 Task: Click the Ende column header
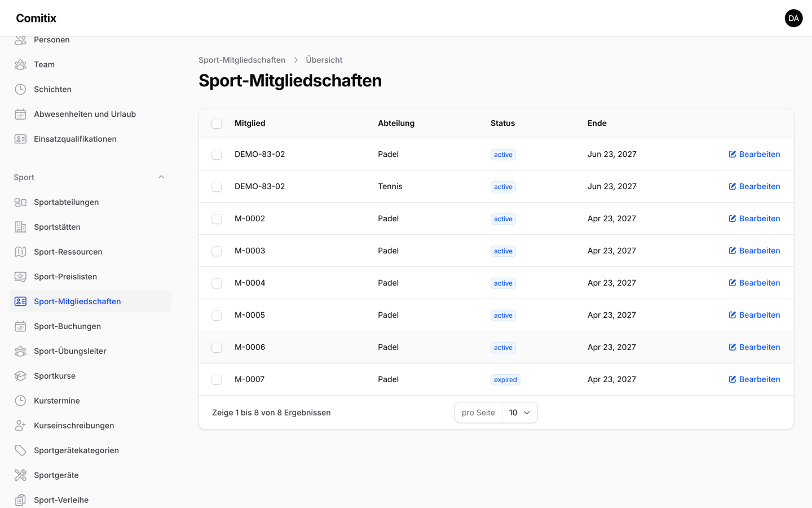tap(597, 123)
